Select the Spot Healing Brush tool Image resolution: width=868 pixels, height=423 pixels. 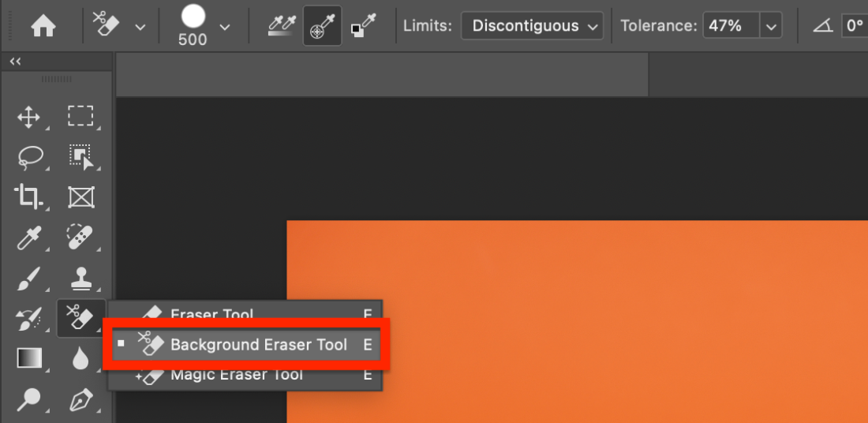tap(80, 237)
